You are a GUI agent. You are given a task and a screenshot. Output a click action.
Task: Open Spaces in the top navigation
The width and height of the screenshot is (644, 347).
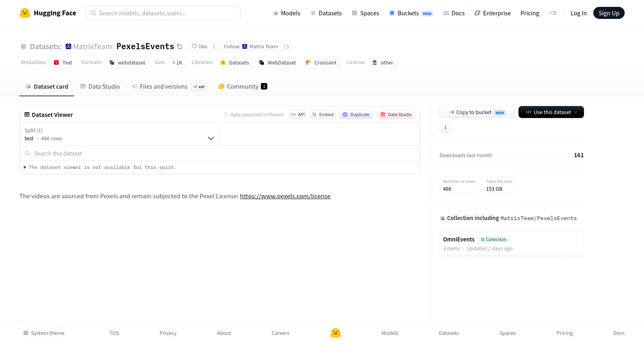pyautogui.click(x=365, y=13)
